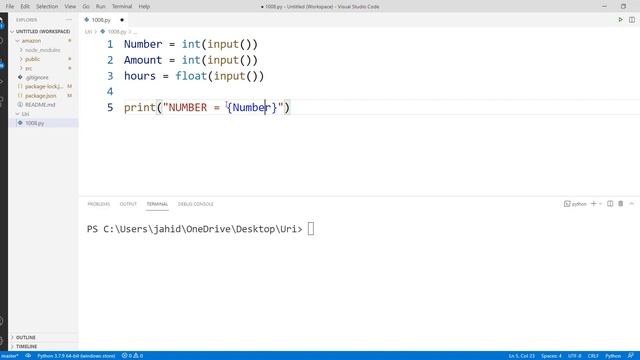Open the File menu
Image resolution: width=640 pixels, height=360 pixels.
click(x=10, y=7)
